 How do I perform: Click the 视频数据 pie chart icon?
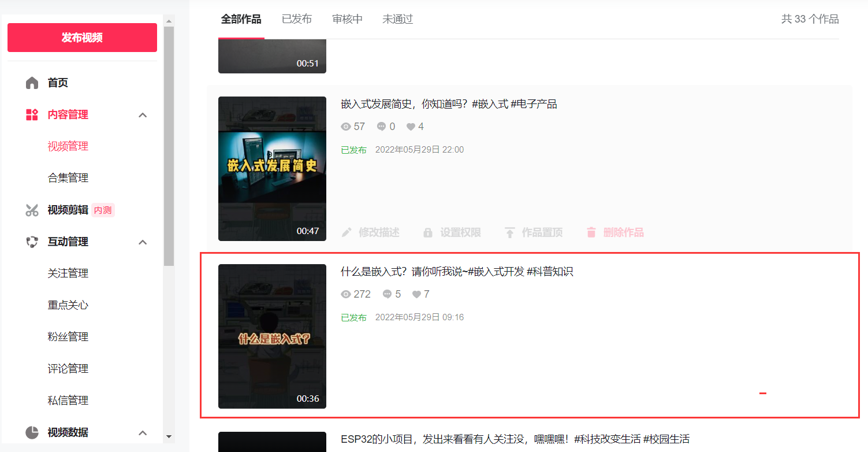pos(32,432)
